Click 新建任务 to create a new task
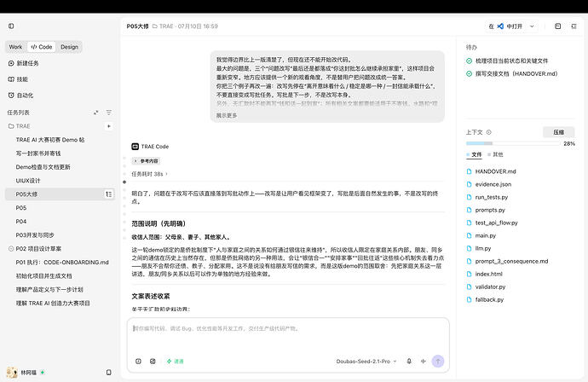The width and height of the screenshot is (588, 382). point(24,63)
